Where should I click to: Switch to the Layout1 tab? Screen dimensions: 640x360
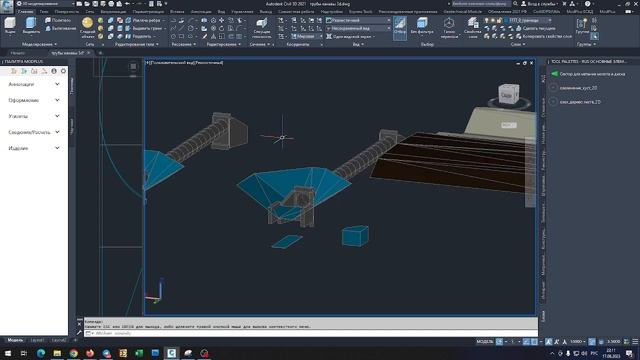37,340
